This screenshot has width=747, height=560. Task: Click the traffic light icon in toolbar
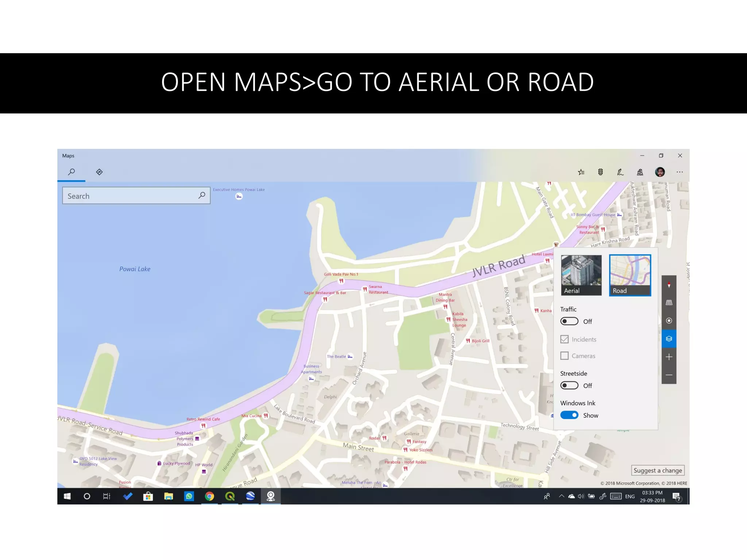point(600,172)
